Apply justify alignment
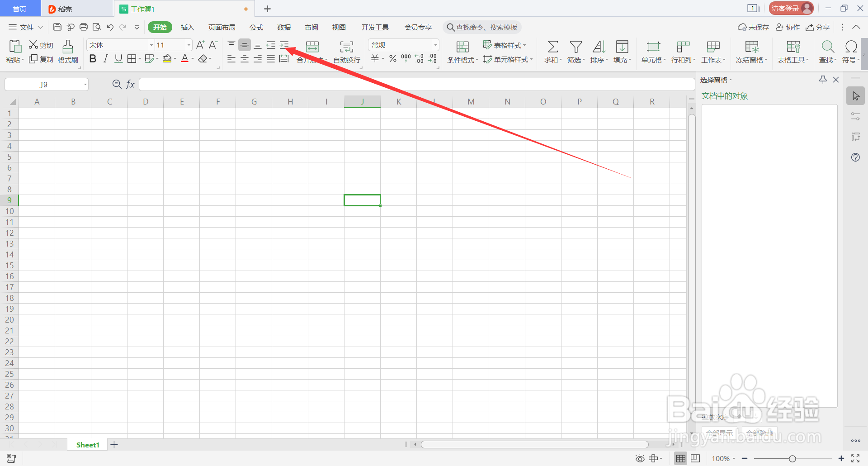Viewport: 868px width, 466px height. (271, 59)
